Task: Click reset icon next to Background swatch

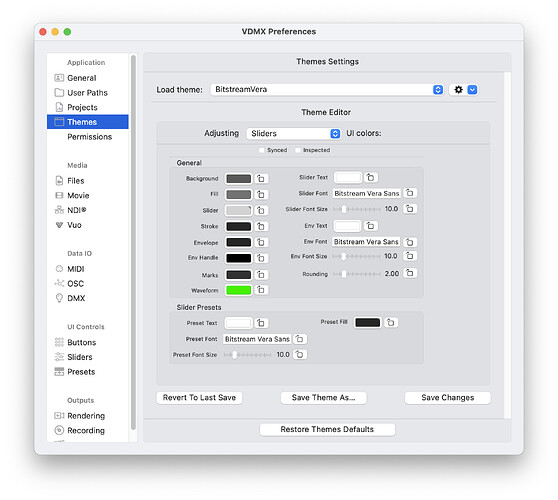Action: (x=261, y=179)
